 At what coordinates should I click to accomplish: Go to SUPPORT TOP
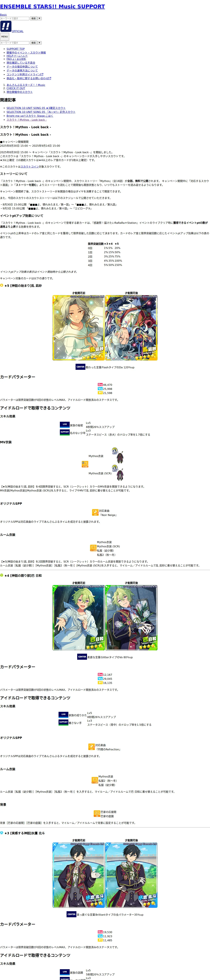(16, 49)
